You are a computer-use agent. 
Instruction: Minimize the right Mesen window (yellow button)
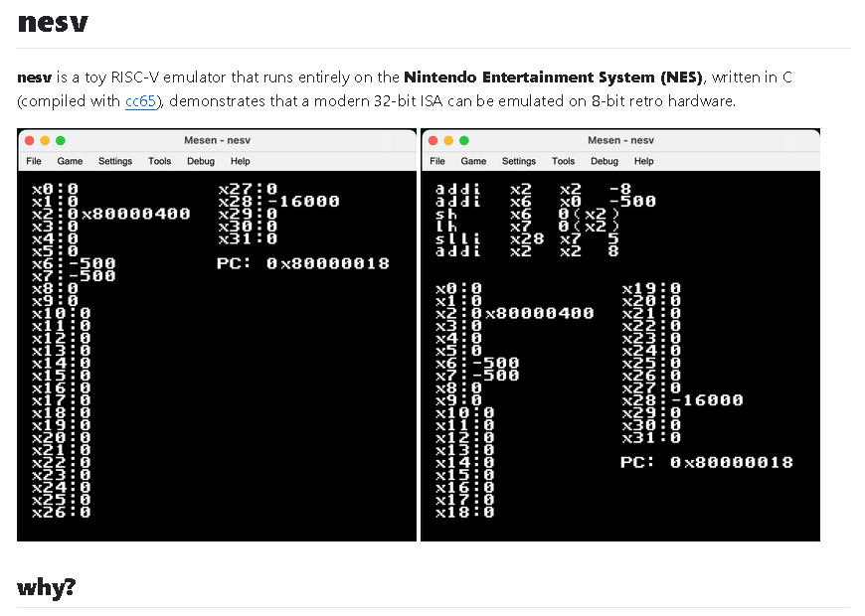[449, 141]
